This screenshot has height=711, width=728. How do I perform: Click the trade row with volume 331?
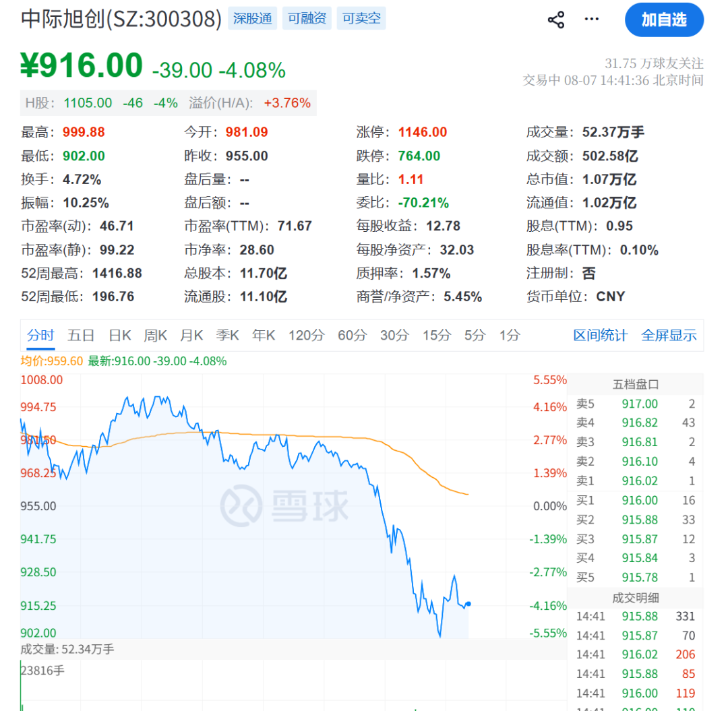(x=636, y=617)
